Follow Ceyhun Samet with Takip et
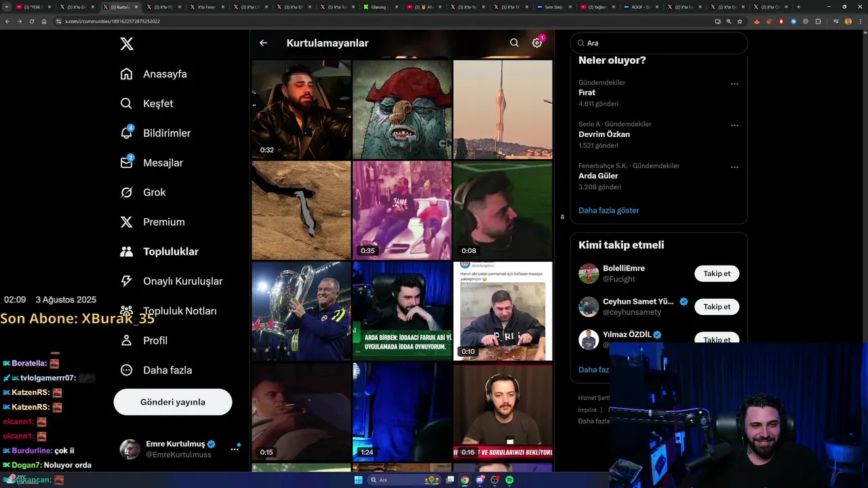 (x=717, y=307)
